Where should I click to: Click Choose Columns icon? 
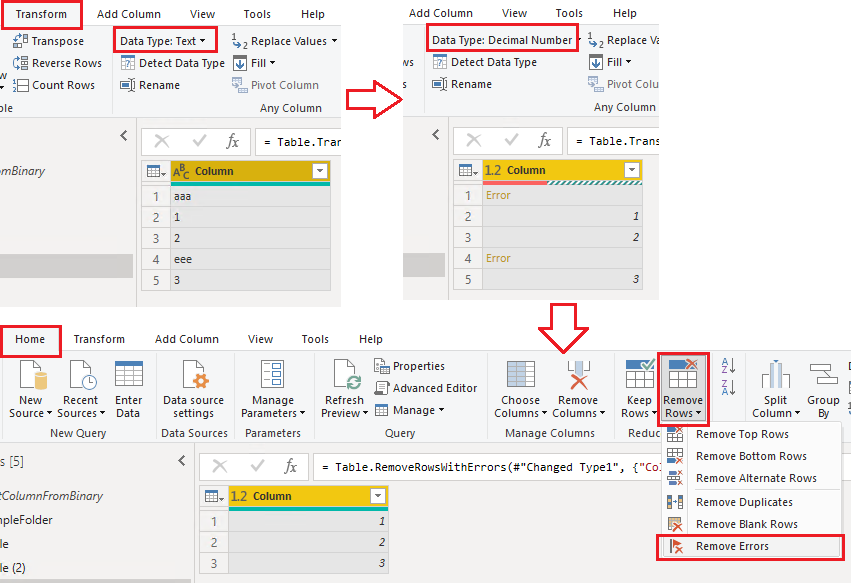click(520, 375)
